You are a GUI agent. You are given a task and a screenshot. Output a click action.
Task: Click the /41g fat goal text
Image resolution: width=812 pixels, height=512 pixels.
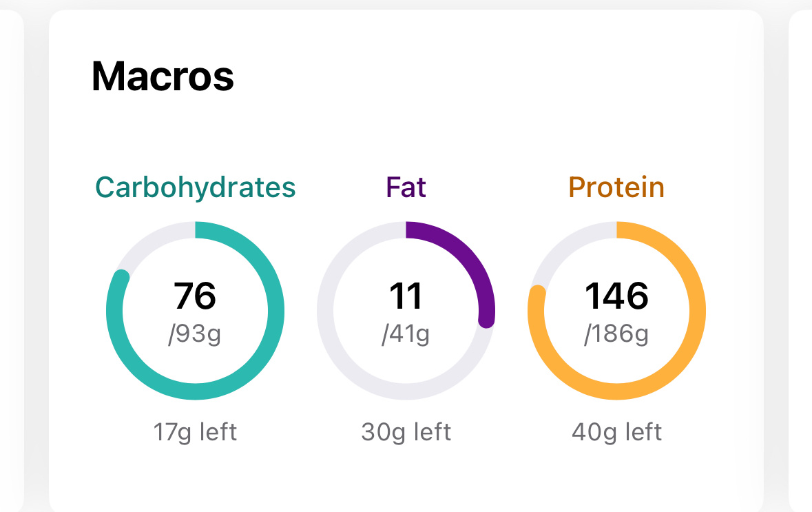click(406, 334)
